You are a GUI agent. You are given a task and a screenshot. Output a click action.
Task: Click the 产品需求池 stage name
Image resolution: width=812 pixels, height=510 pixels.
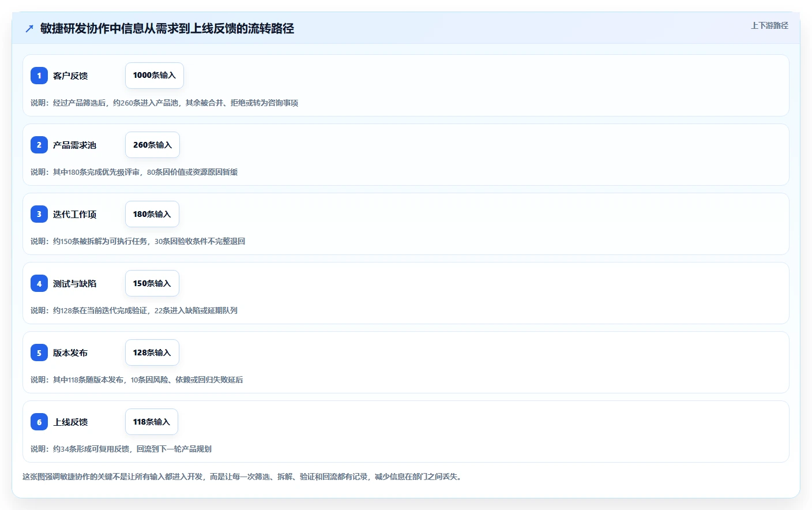tap(74, 145)
